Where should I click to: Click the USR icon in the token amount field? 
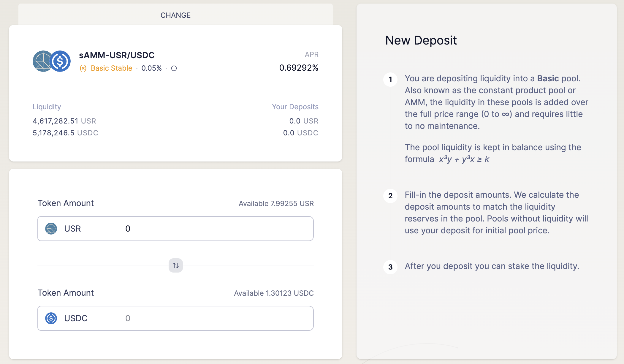[x=51, y=229]
